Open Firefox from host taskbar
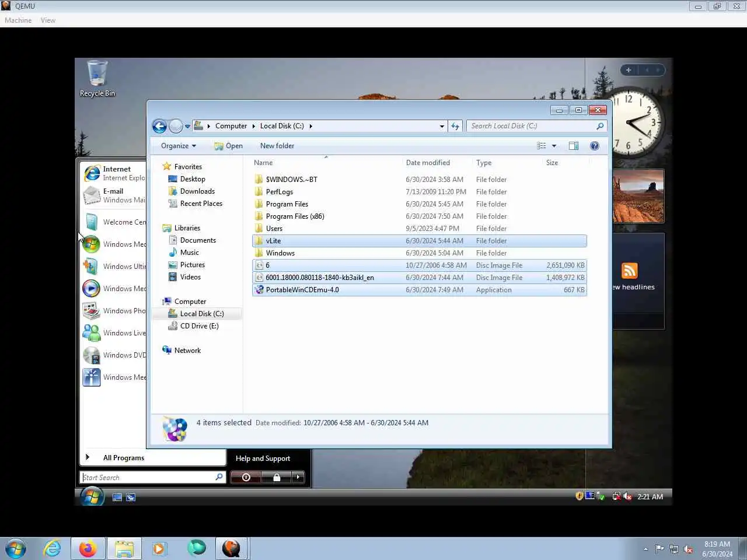This screenshot has height=560, width=747. pos(88,549)
